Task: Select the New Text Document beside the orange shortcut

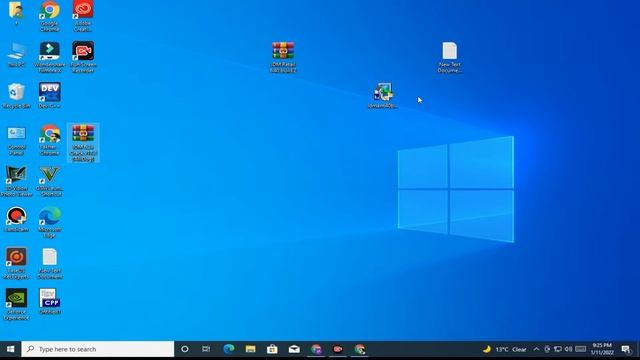Action: click(x=50, y=264)
